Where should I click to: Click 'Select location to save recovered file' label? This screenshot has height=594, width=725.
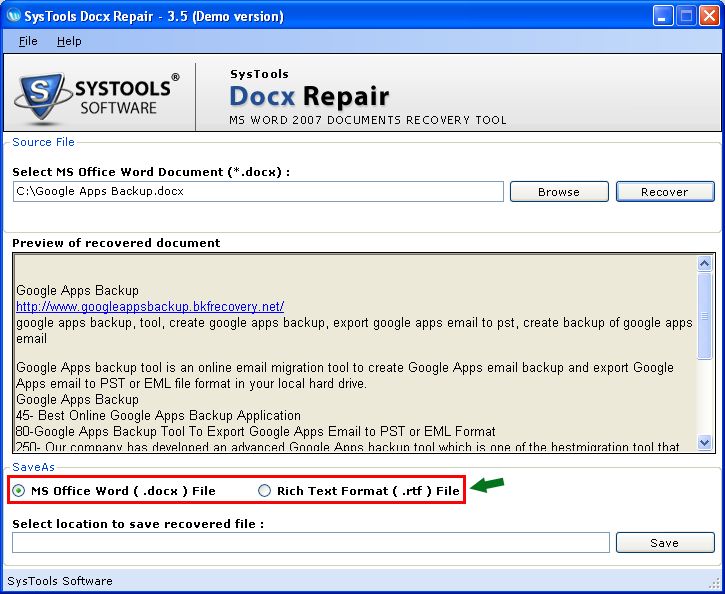(138, 524)
